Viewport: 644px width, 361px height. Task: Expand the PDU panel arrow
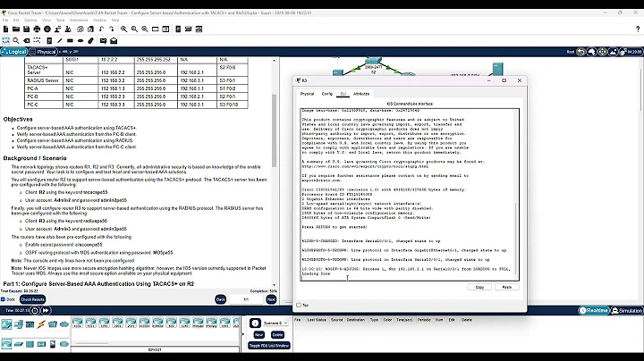(242, 334)
